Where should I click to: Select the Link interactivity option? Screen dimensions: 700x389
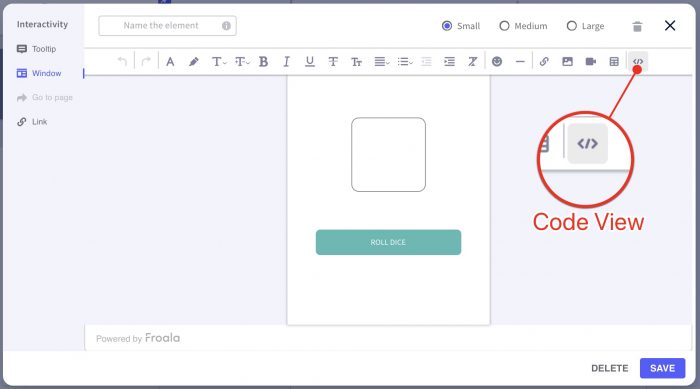coord(32,121)
